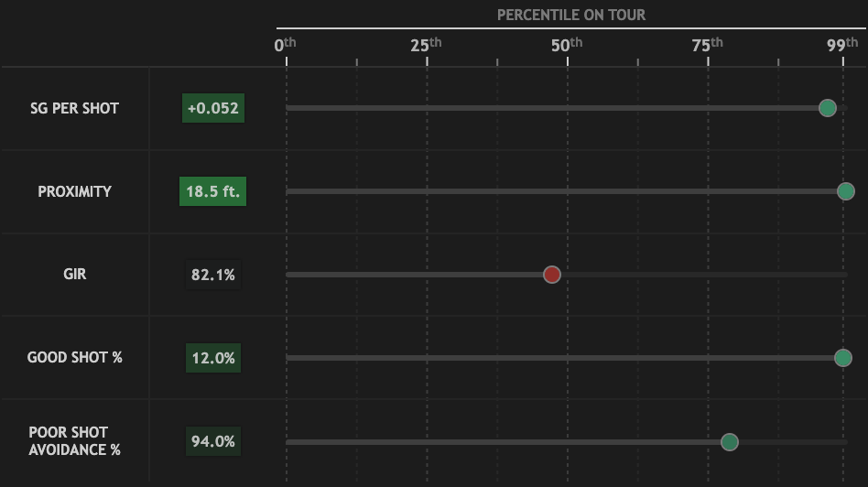Select the SG PER SHOT row label
Image resolution: width=868 pixels, height=487 pixels.
coord(75,108)
